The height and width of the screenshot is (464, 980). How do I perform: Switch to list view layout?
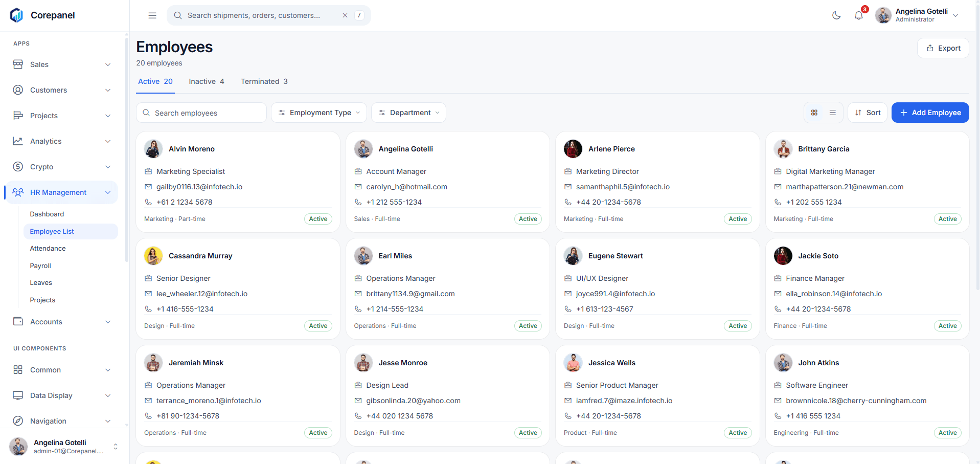[x=833, y=113]
